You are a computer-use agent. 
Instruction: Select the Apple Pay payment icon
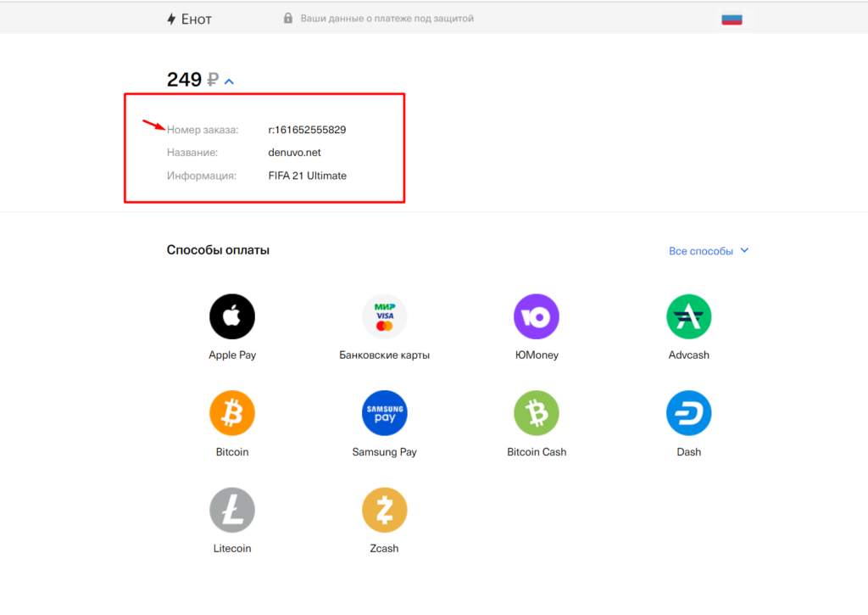(231, 316)
